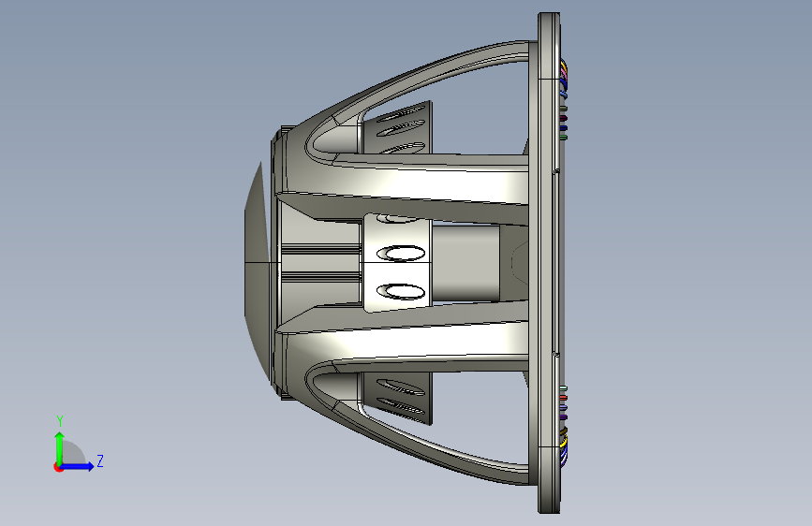Click the blue Z axis arrow of the triad

pyautogui.click(x=78, y=466)
